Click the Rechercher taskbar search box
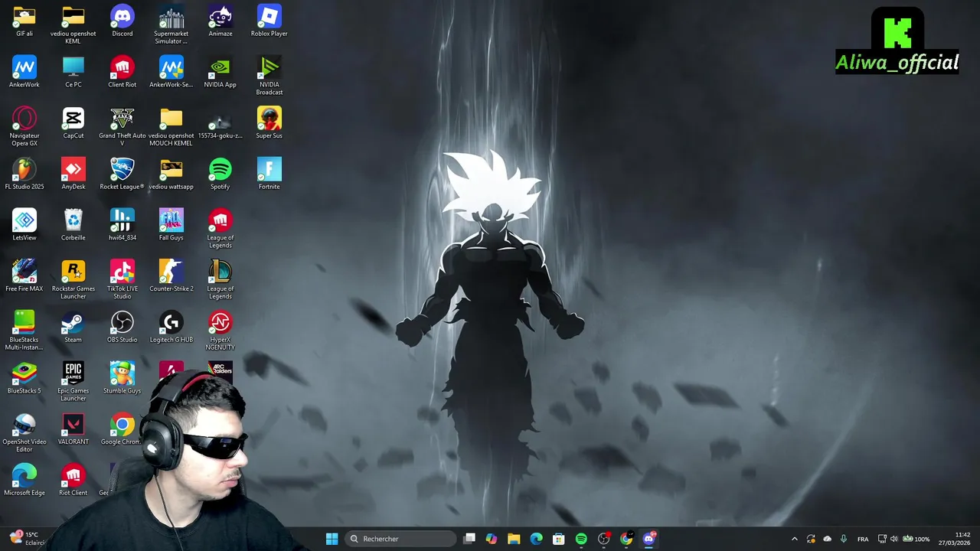Viewport: 980px width, 551px height. click(x=400, y=539)
